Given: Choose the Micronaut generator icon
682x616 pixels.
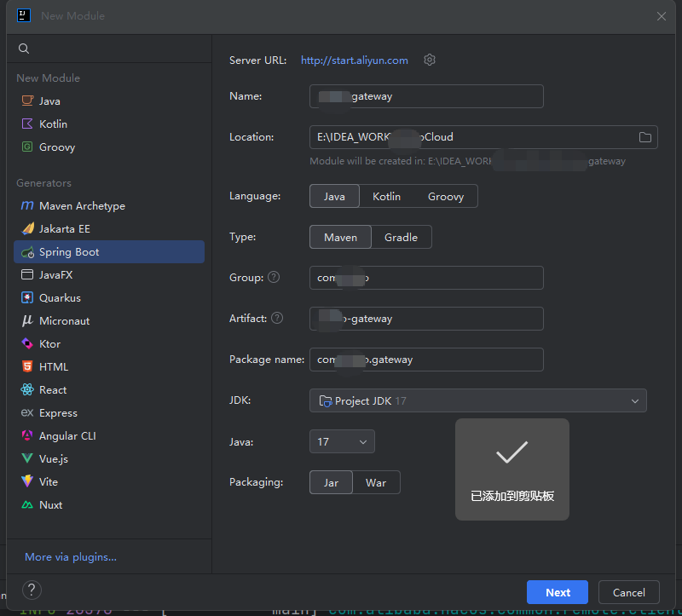Looking at the screenshot, I should (x=27, y=321).
